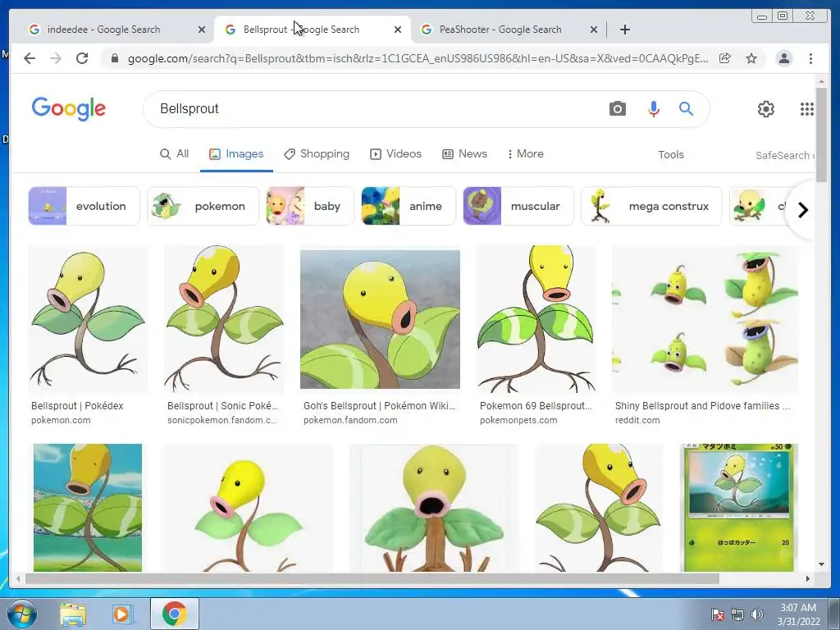Screen dimensions: 840x630
Task: Open Shopping results tab
Action: click(317, 154)
